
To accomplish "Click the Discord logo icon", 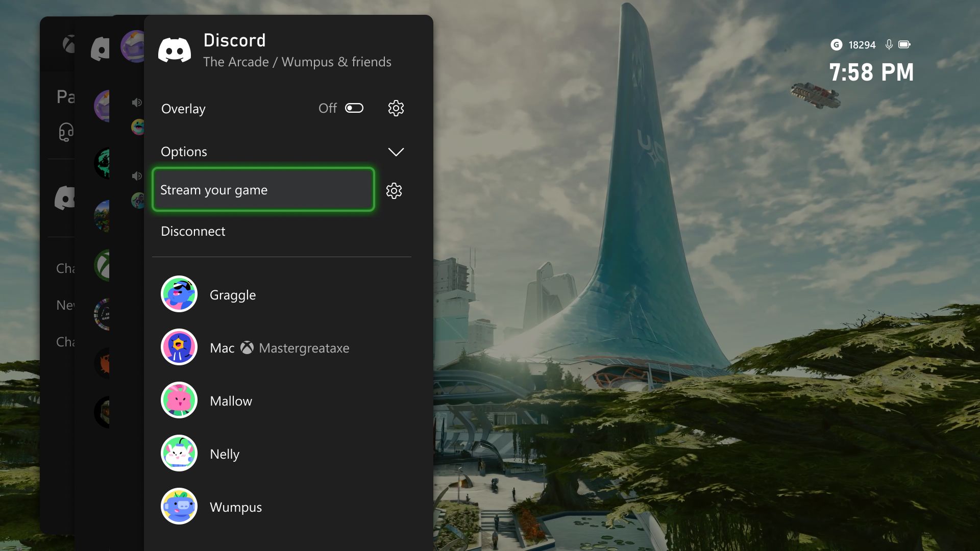I will click(x=175, y=50).
